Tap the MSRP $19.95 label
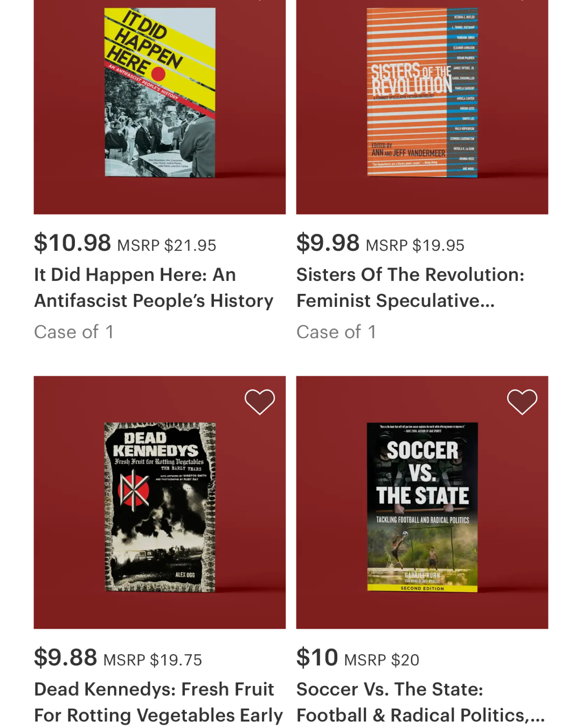Screen dimensions: 582x728 pyautogui.click(x=415, y=246)
